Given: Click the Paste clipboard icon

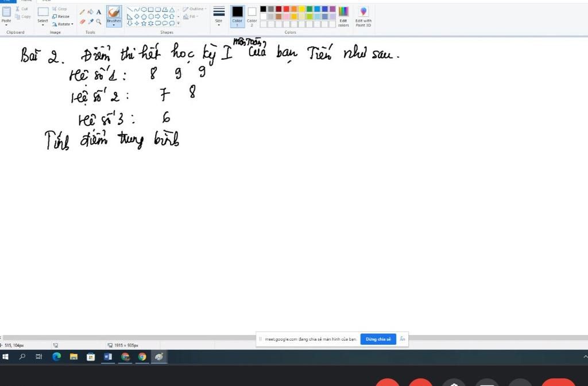Looking at the screenshot, I should 6,11.
